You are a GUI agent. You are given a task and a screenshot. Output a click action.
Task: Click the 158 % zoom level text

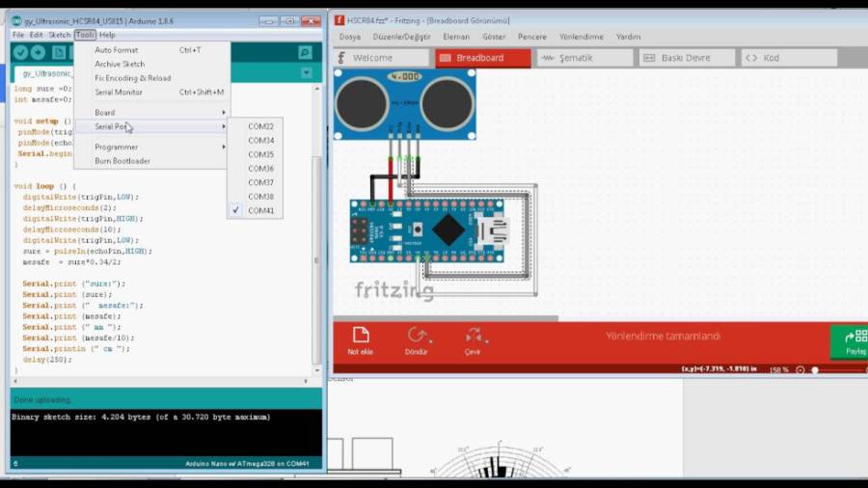point(779,369)
